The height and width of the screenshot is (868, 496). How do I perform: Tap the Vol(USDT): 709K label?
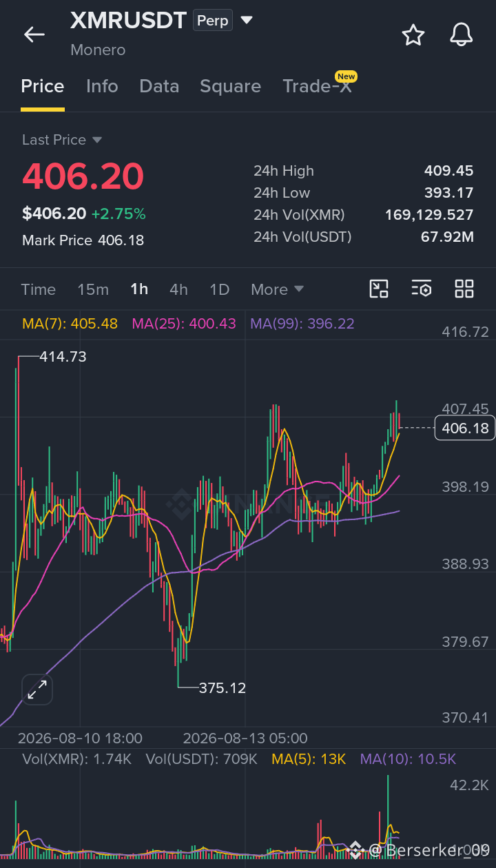(x=202, y=759)
